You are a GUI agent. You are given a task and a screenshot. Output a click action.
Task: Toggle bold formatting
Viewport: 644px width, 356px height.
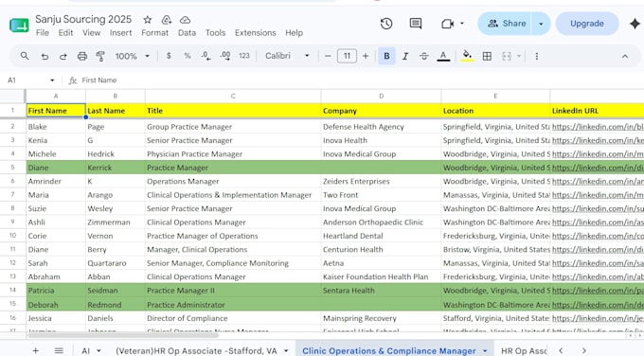pyautogui.click(x=386, y=56)
